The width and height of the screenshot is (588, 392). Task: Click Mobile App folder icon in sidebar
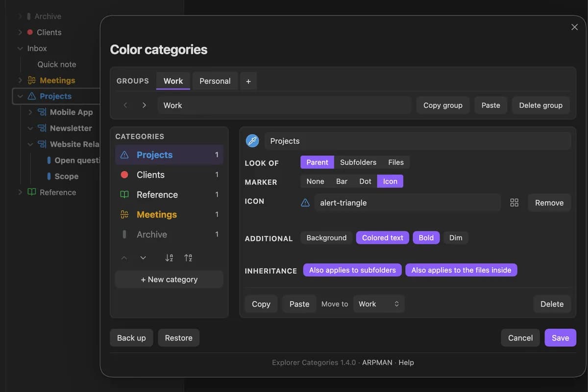tap(42, 112)
